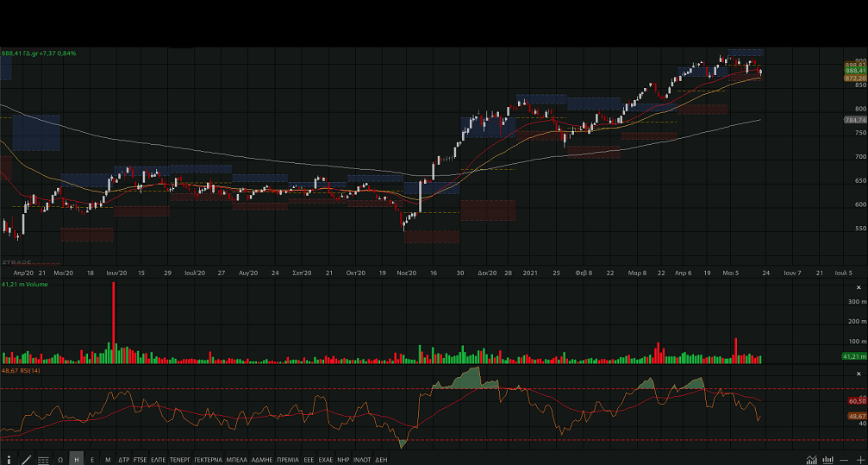Open the info icon in bottom toolbar
The height and width of the screenshot is (465, 868).
[9, 460]
